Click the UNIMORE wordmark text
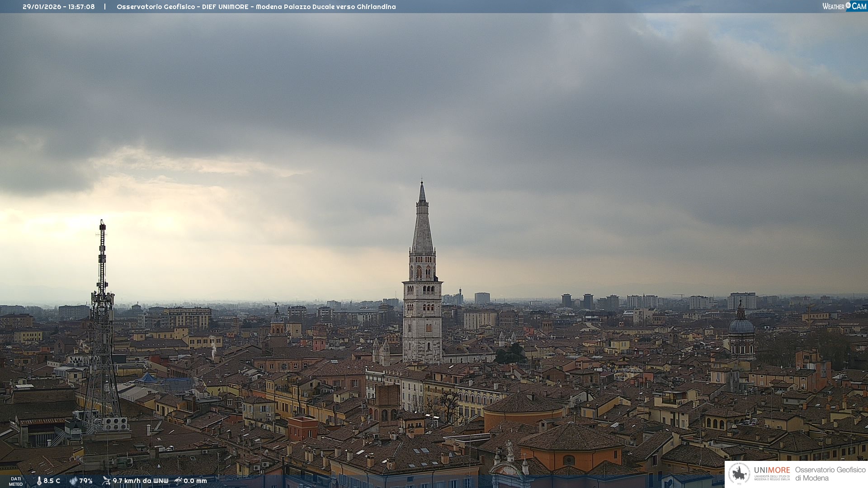The image size is (868, 488). [x=772, y=470]
